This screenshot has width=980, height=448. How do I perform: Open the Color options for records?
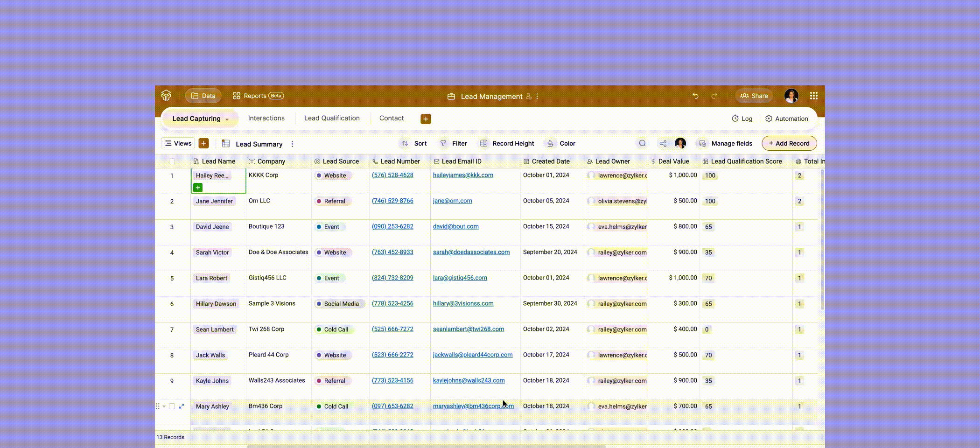pyautogui.click(x=560, y=143)
